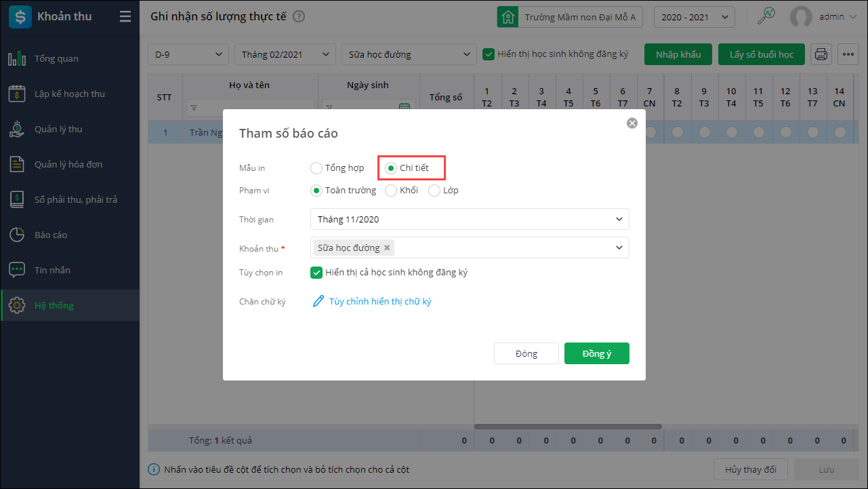Remove the Sữa học đường tag
Image resolution: width=868 pixels, height=489 pixels.
coord(387,248)
